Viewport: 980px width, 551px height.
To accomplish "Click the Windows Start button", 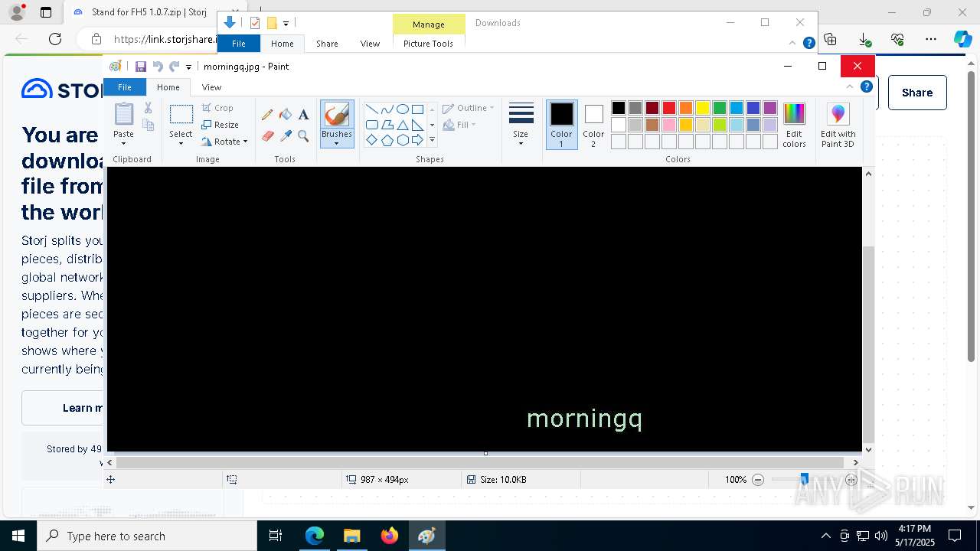I will click(x=18, y=536).
